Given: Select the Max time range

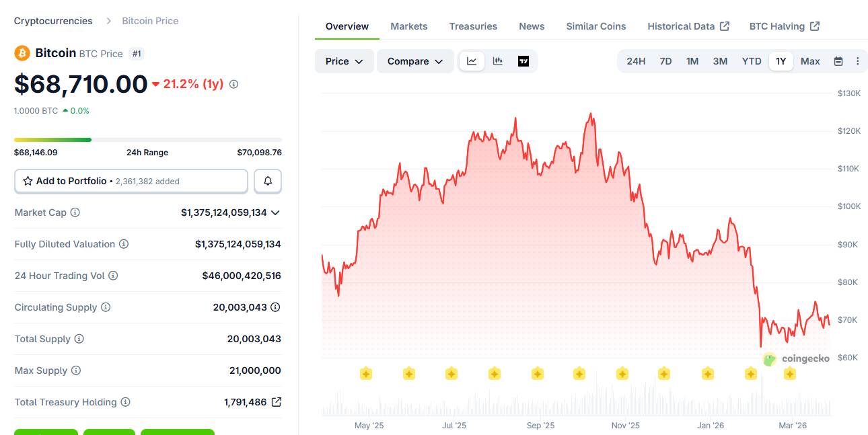Looking at the screenshot, I should 810,61.
